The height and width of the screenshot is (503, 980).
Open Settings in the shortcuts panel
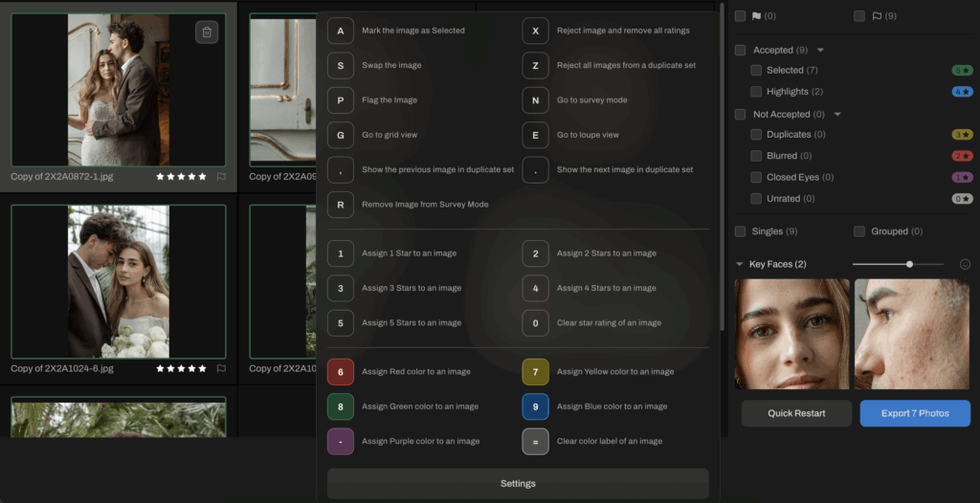[x=518, y=484]
